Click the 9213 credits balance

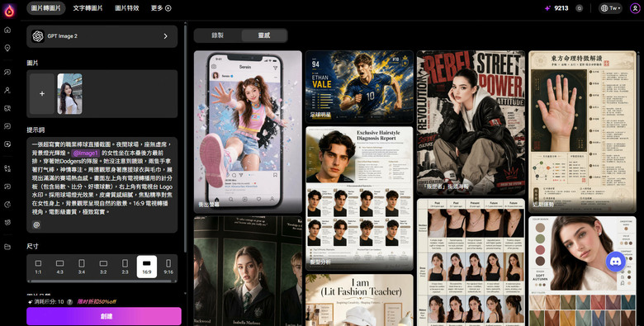point(561,8)
